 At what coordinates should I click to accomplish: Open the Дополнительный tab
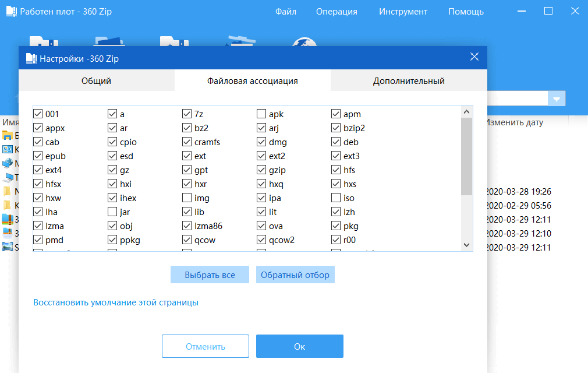409,80
